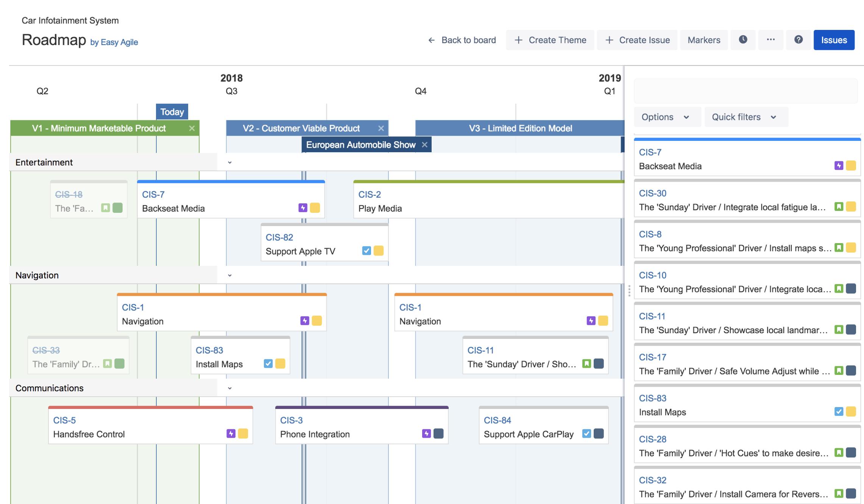864x504 pixels.
Task: Collapse the Navigation swimlane
Action: click(x=229, y=275)
